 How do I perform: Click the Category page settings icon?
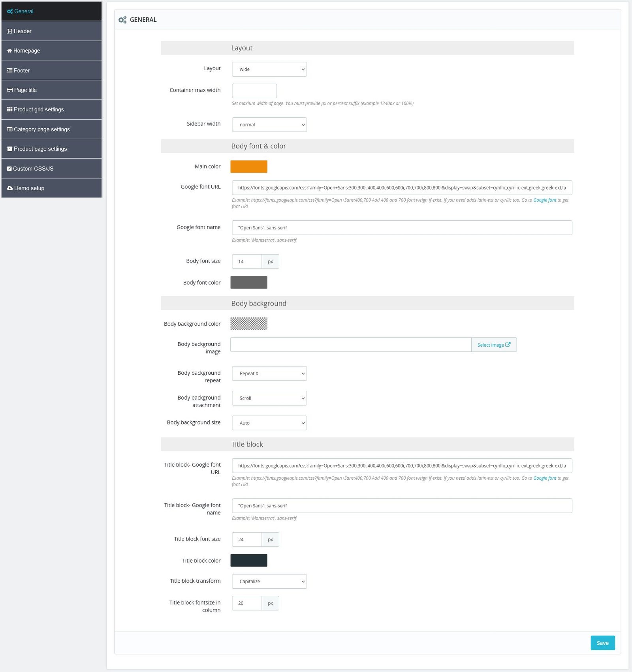(x=10, y=129)
